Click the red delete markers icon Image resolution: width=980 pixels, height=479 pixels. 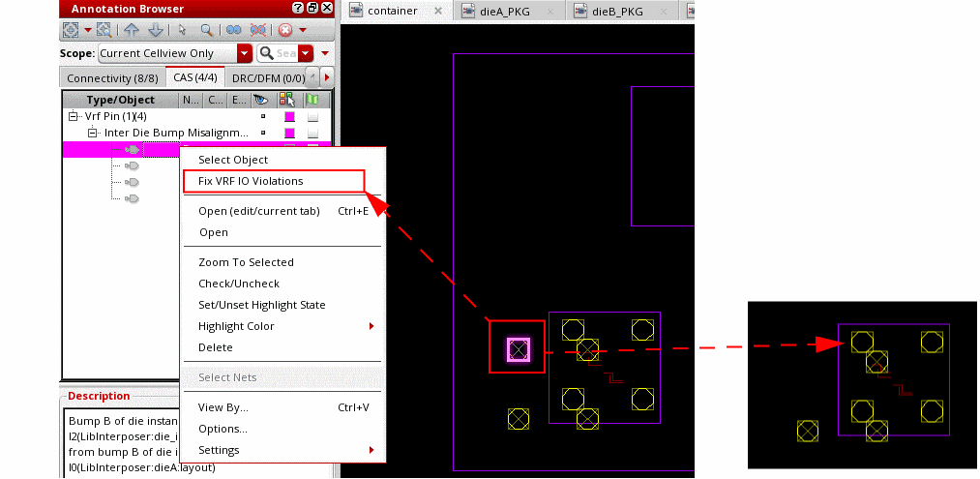[285, 29]
